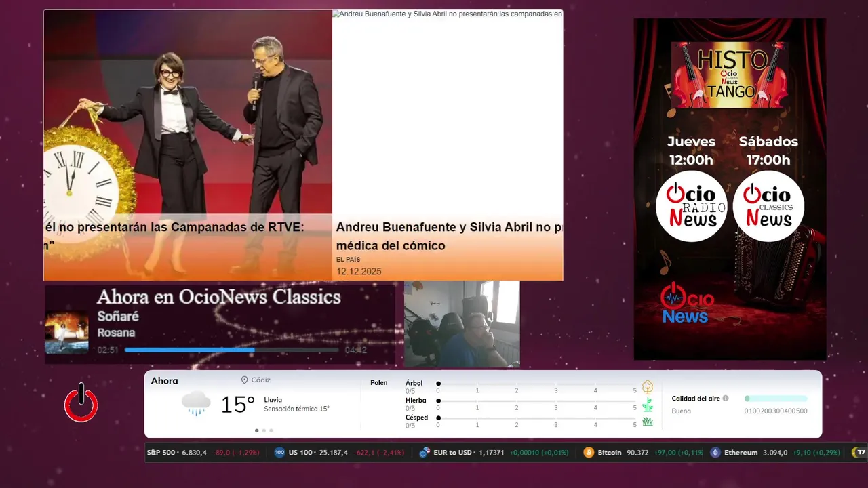Screen dimensions: 868x488
Task: Click the Bitcoin price 90.372
Action: 637,452
